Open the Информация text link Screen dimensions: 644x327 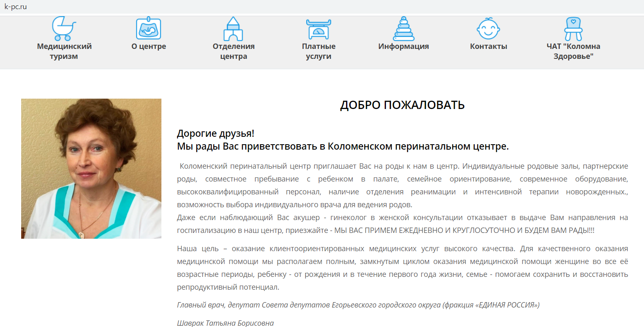pos(403,46)
